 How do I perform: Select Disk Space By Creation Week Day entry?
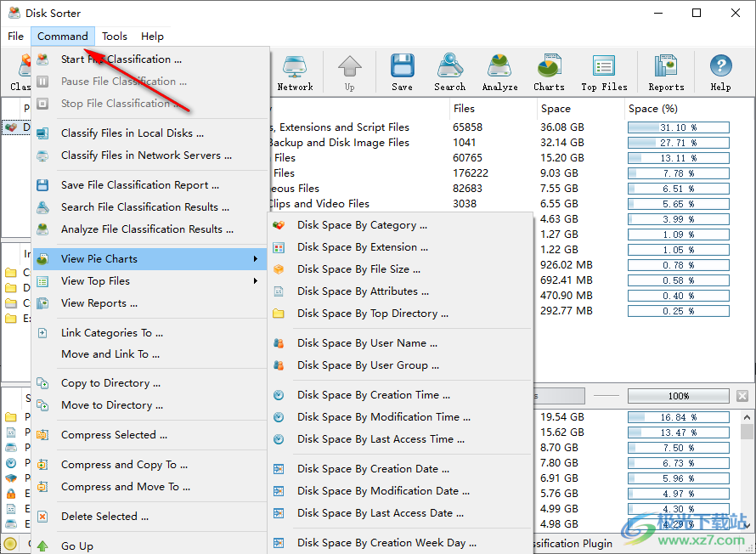[401, 543]
